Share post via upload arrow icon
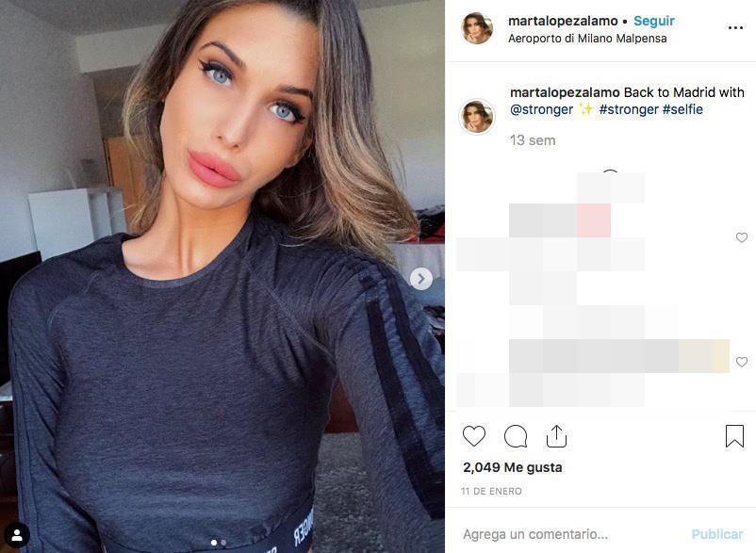Viewport: 756px width, 553px height. (556, 436)
